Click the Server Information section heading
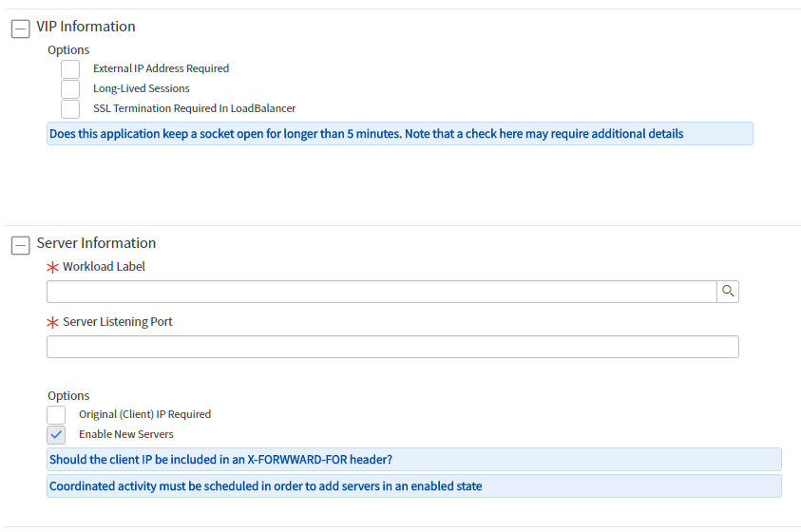The width and height of the screenshot is (801, 532). (x=96, y=243)
